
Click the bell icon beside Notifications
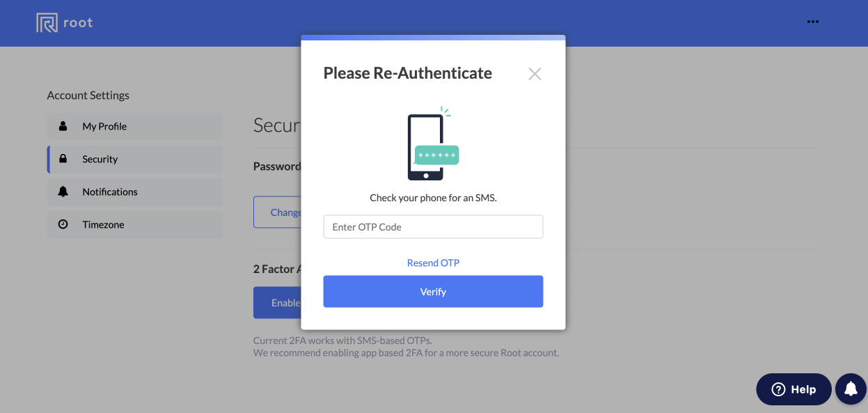point(63,192)
